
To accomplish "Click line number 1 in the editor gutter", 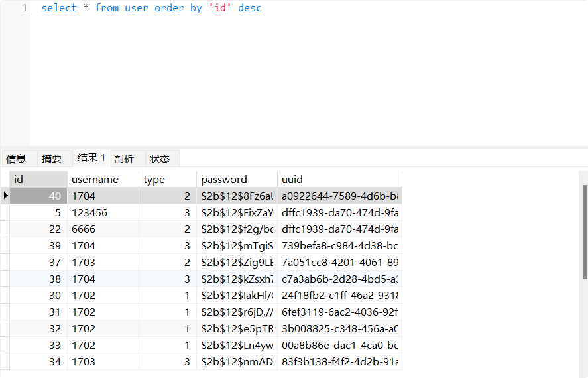I will coord(25,9).
